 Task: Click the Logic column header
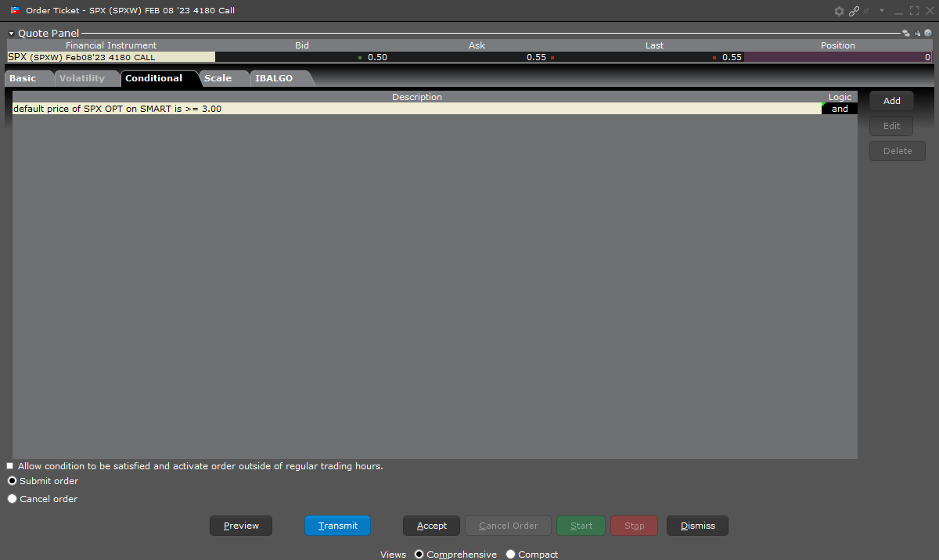(840, 97)
